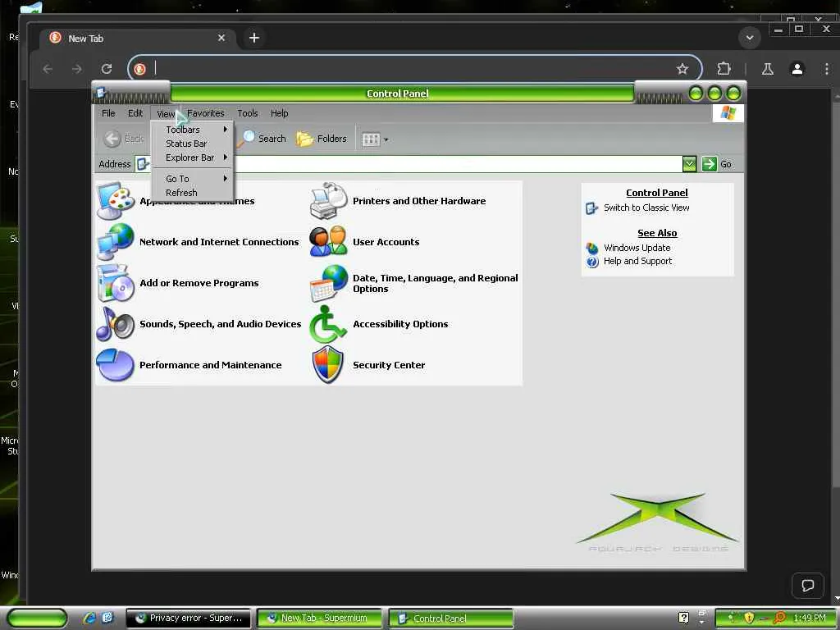Expand the Go To submenu
Screen dimensions: 840x630
(x=193, y=178)
